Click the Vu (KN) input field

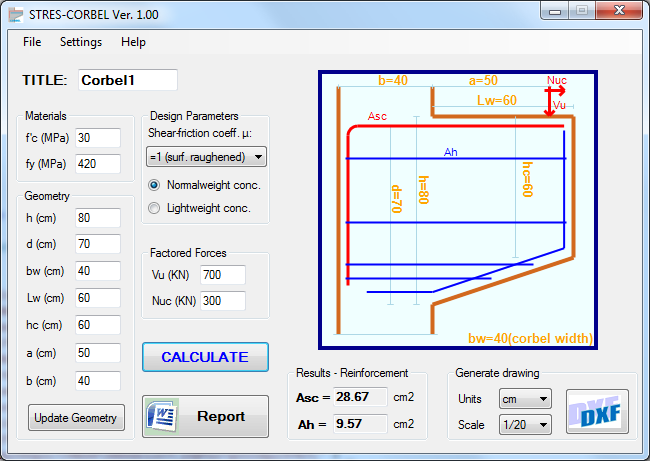(223, 274)
